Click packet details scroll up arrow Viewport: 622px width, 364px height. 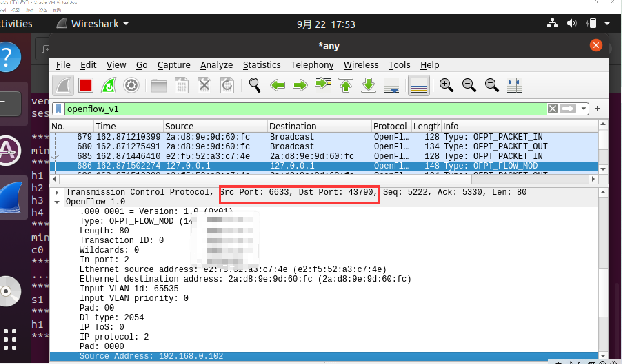pyautogui.click(x=603, y=192)
